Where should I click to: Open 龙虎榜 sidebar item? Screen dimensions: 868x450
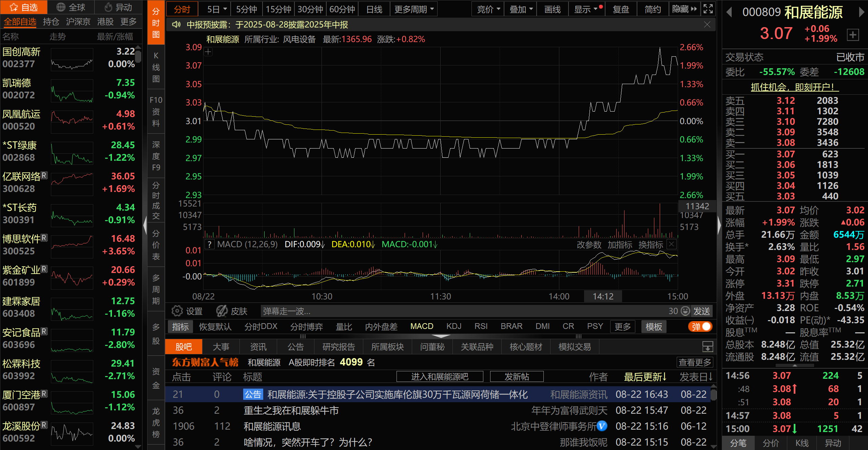(x=156, y=423)
